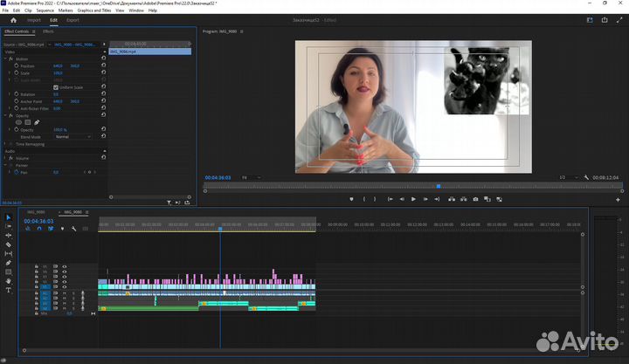Open Fit zoom level dropdown
629x364 pixels.
[x=251, y=177]
